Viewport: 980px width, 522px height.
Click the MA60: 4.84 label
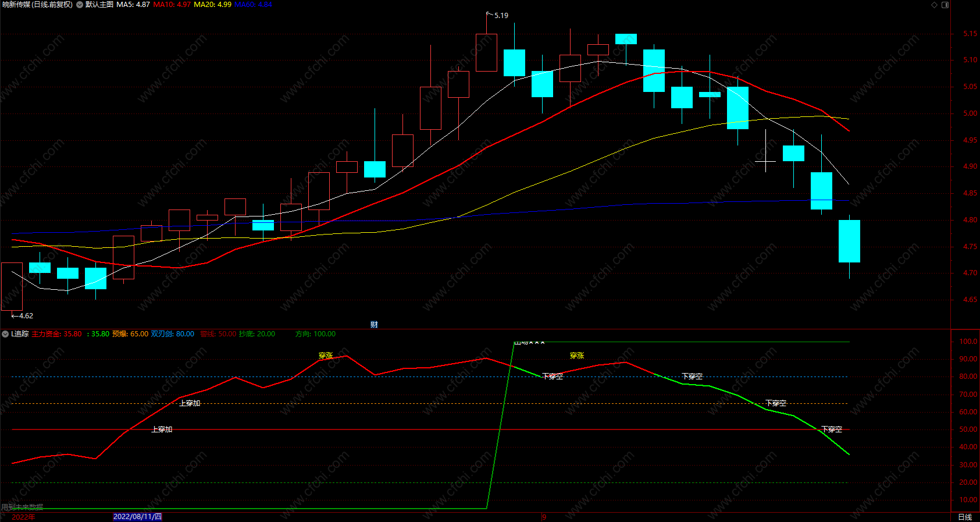click(253, 5)
